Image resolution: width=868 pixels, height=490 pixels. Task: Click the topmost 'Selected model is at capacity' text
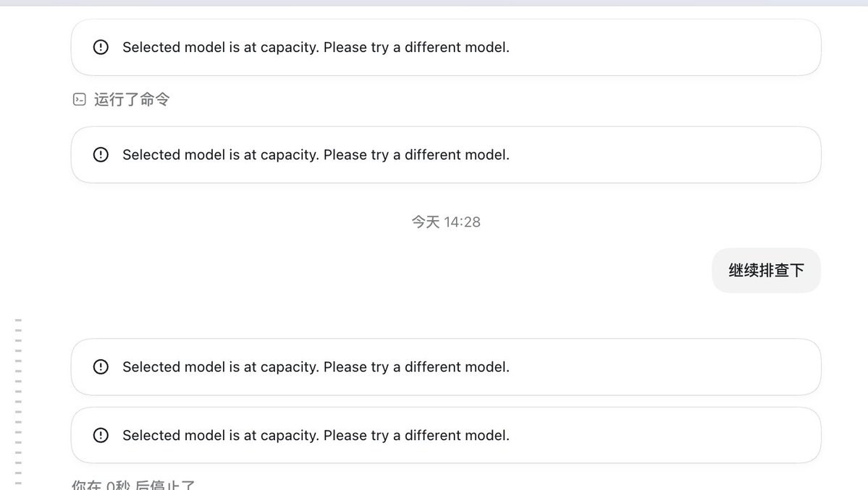point(221,47)
